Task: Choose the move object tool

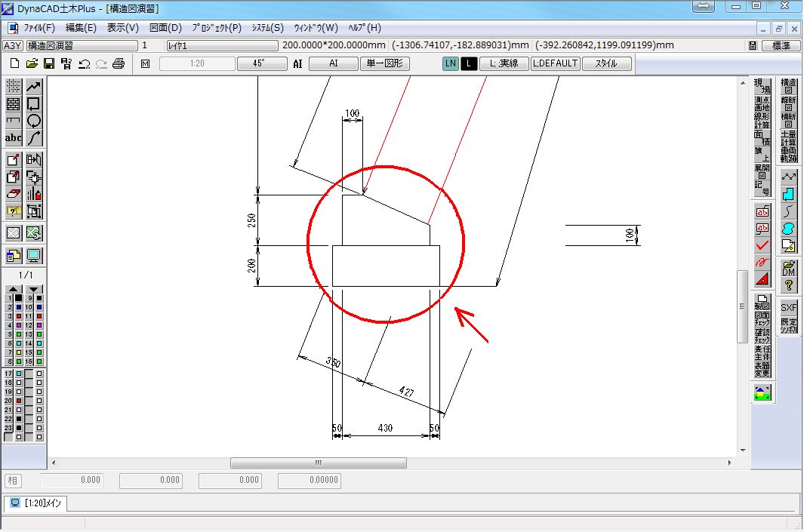Action: point(14,160)
